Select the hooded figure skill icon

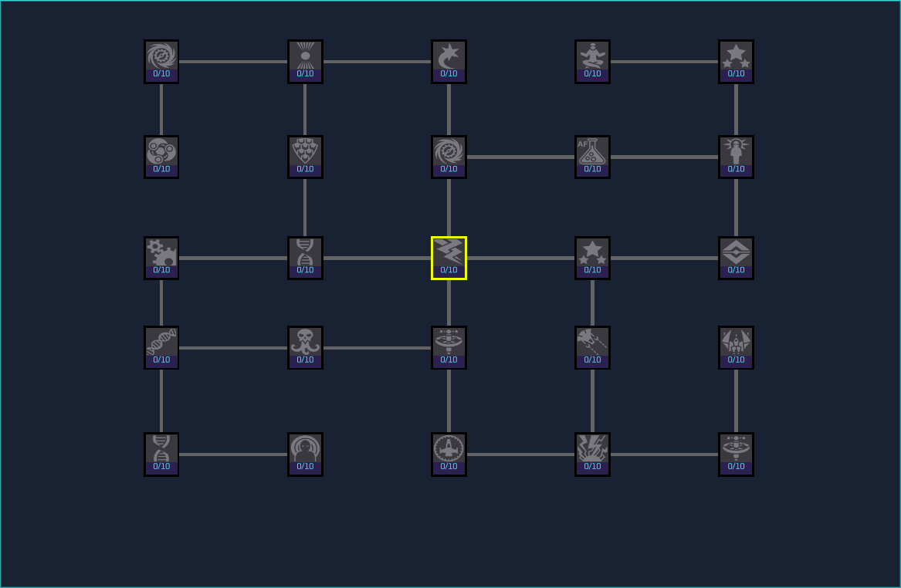[x=305, y=454]
